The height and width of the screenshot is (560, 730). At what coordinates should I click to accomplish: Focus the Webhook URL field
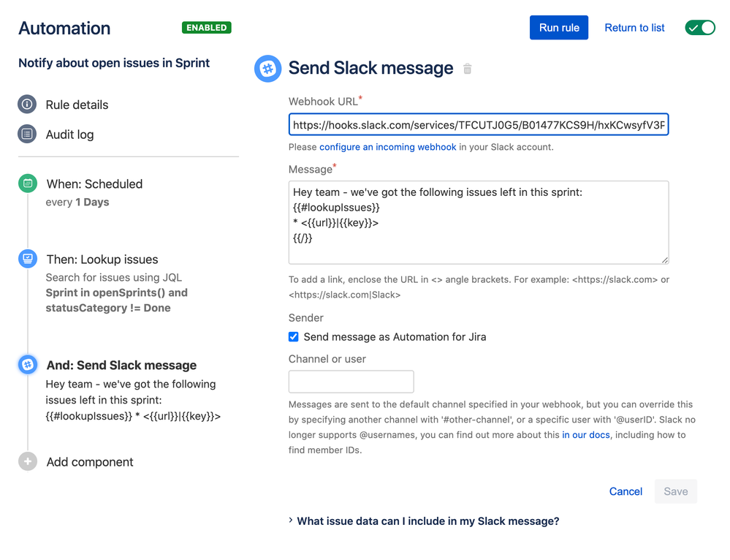click(479, 124)
